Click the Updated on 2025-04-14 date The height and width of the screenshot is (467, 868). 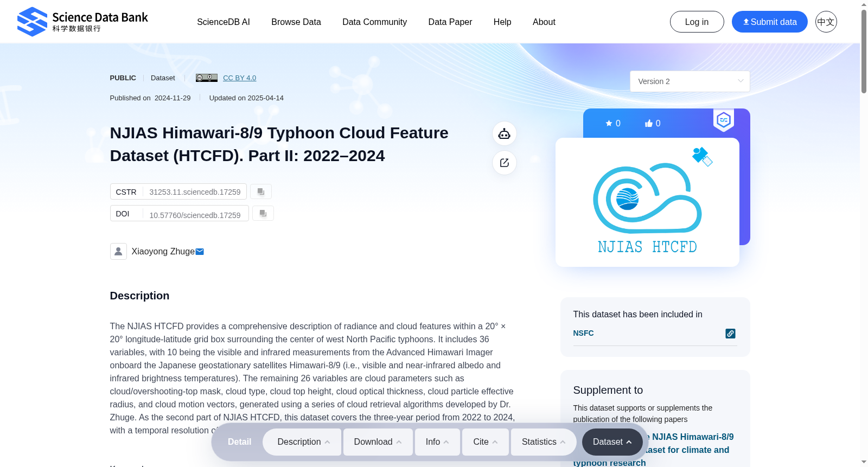(246, 98)
